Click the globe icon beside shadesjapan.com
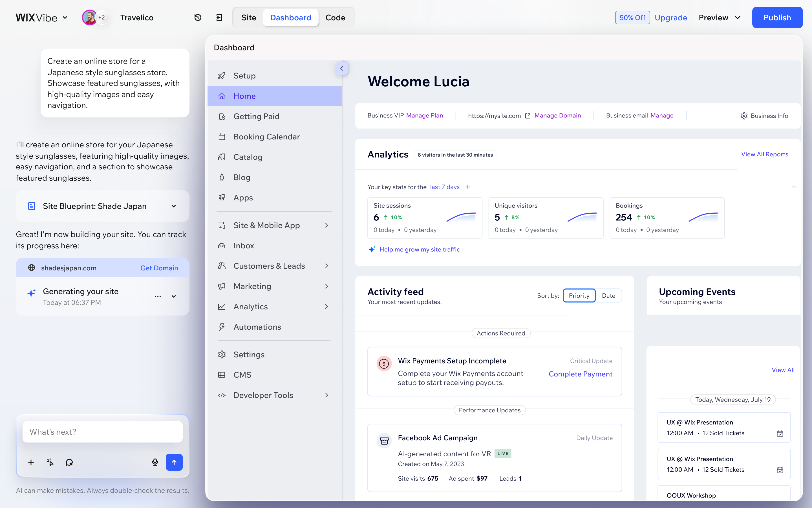Image resolution: width=812 pixels, height=508 pixels. click(32, 268)
